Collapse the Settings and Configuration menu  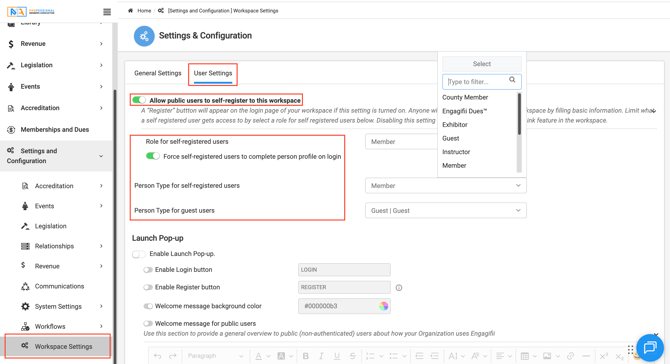pyautogui.click(x=101, y=156)
